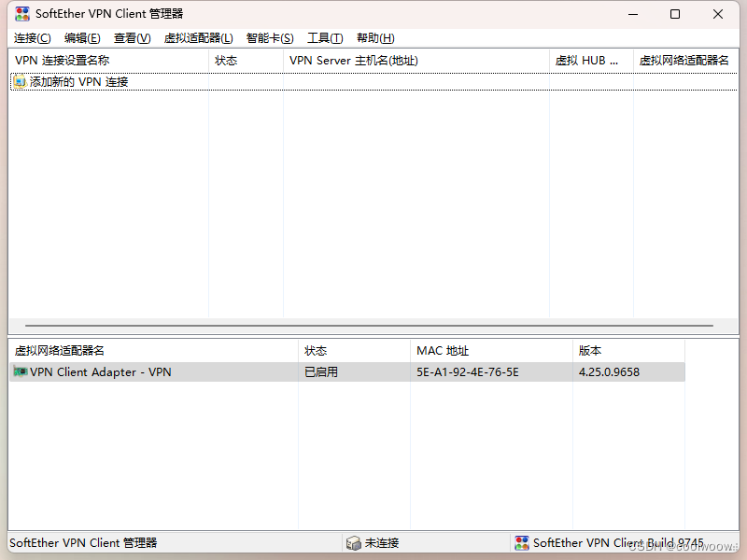Click the SoftEther app icon in title bar

(x=21, y=14)
